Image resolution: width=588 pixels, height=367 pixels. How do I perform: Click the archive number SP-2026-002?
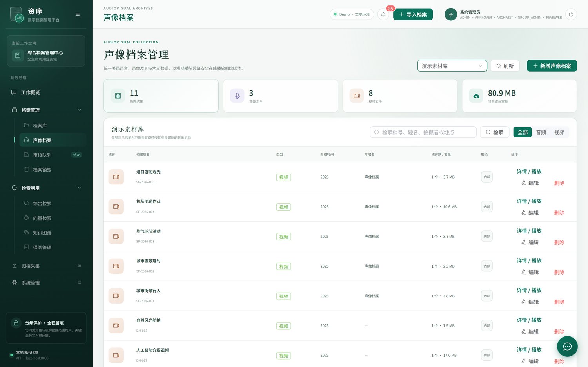click(x=145, y=271)
